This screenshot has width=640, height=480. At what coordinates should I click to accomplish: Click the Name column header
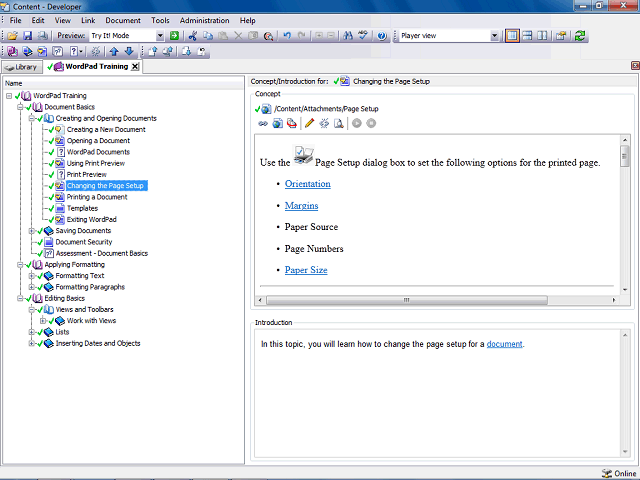point(123,83)
